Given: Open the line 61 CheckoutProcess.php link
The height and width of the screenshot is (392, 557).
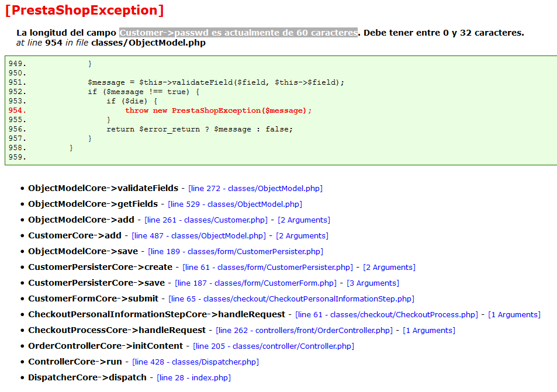Looking at the screenshot, I should coord(386,315).
